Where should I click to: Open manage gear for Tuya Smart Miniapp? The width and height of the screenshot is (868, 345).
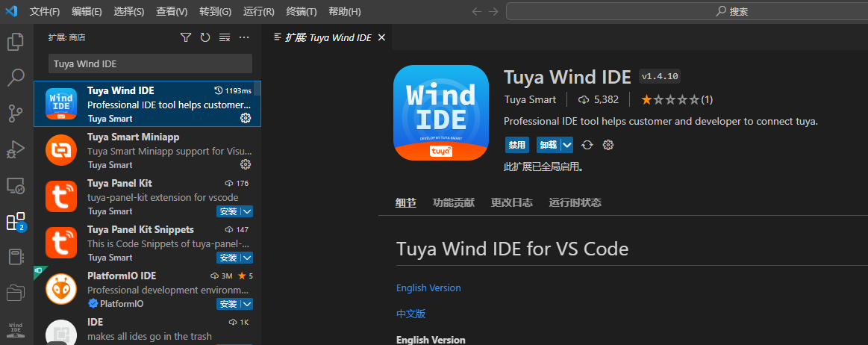click(246, 164)
